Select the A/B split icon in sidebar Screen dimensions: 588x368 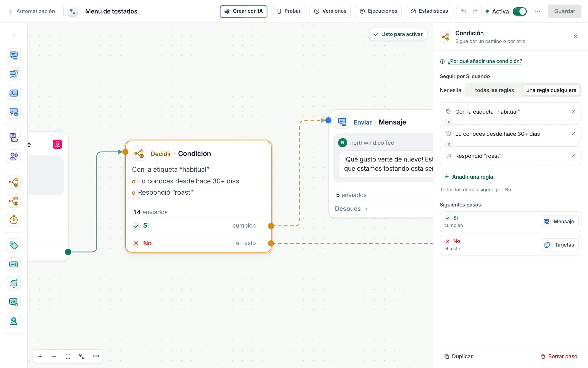pos(14,201)
